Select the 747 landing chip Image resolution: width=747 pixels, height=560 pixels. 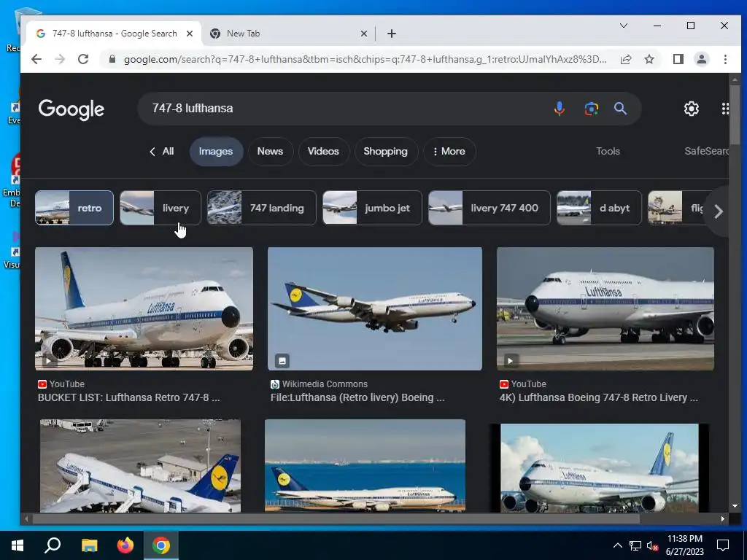coord(262,208)
